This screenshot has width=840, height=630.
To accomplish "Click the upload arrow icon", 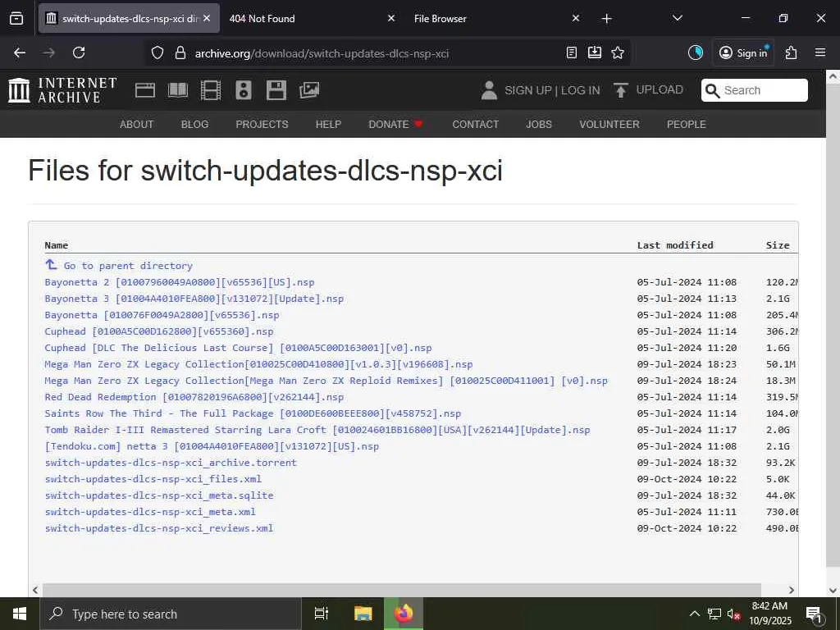I will [x=621, y=90].
